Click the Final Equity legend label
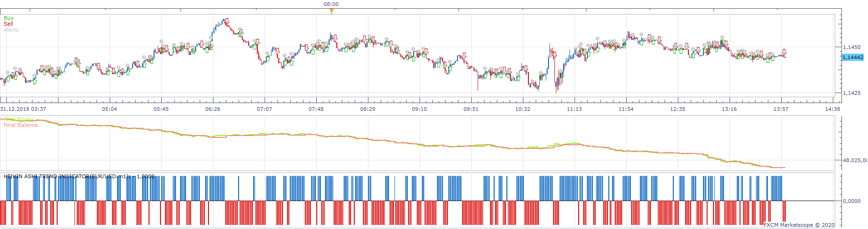Image resolution: width=868 pixels, height=229 pixels. pyautogui.click(x=19, y=119)
